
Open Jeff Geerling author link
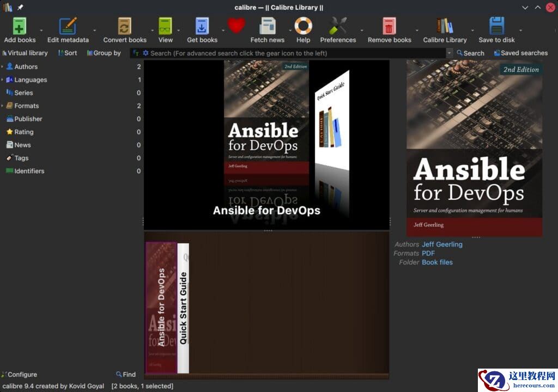tap(442, 244)
